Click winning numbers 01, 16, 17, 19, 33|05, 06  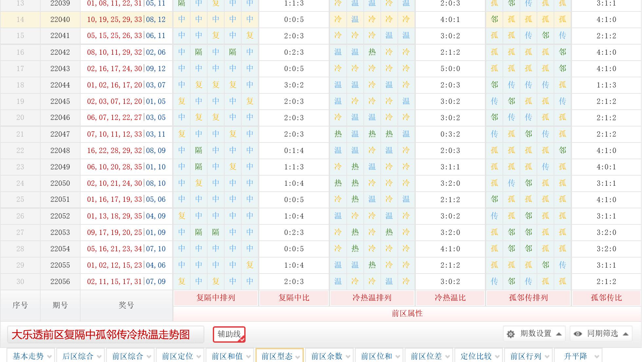[x=126, y=200]
